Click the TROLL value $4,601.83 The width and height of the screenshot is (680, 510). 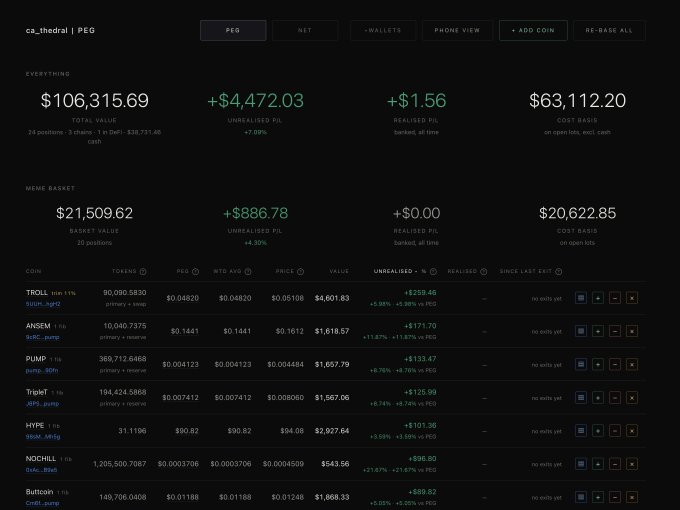pos(332,298)
